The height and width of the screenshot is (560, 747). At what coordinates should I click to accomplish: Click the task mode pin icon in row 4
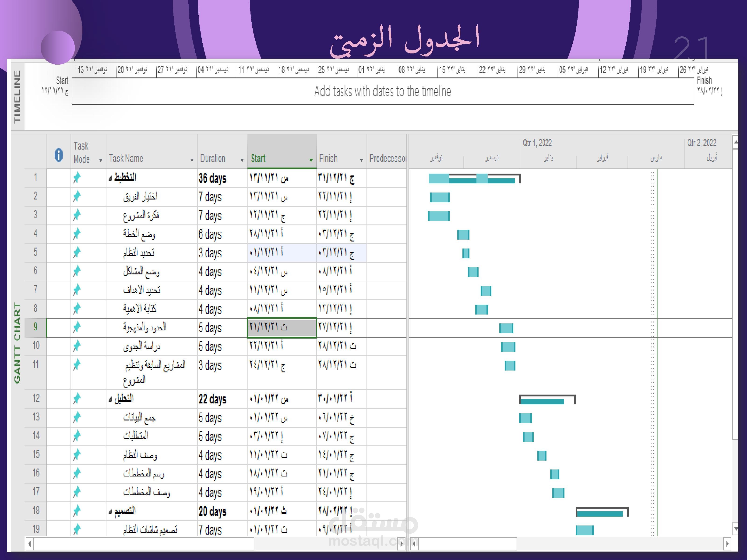tap(77, 234)
